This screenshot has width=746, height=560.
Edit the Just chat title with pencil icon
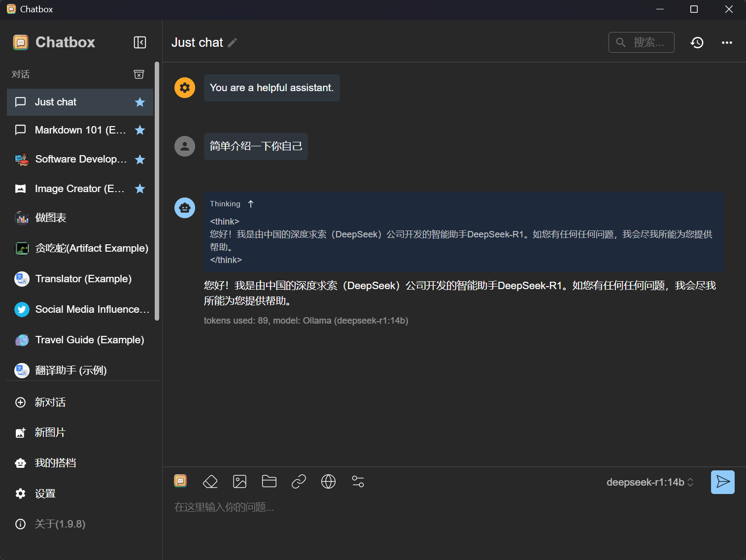point(233,43)
